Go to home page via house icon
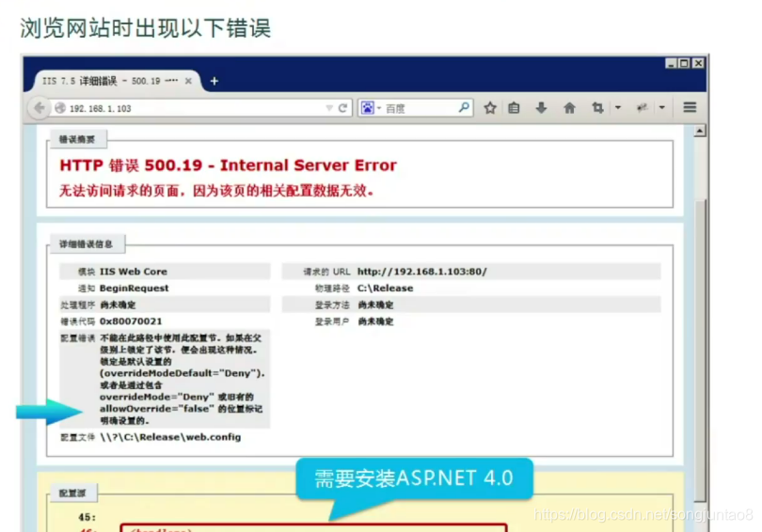The height and width of the screenshot is (532, 762). pyautogui.click(x=569, y=108)
